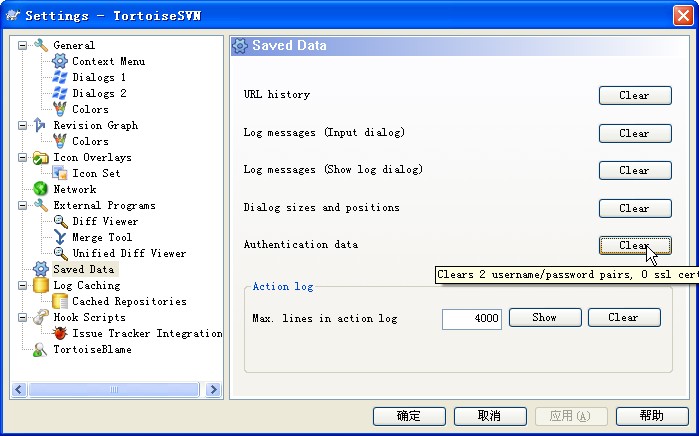Click the Network globe icon
699x436 pixels.
point(41,189)
